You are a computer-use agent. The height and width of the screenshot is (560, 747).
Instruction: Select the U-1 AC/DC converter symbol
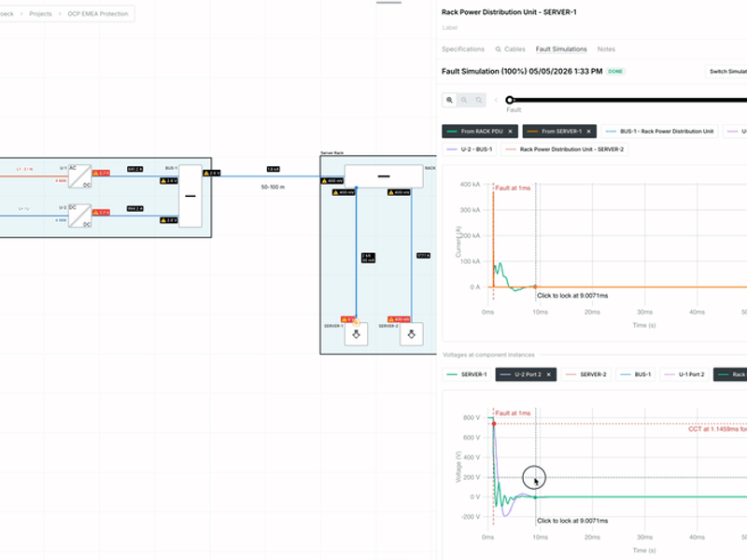point(80,176)
